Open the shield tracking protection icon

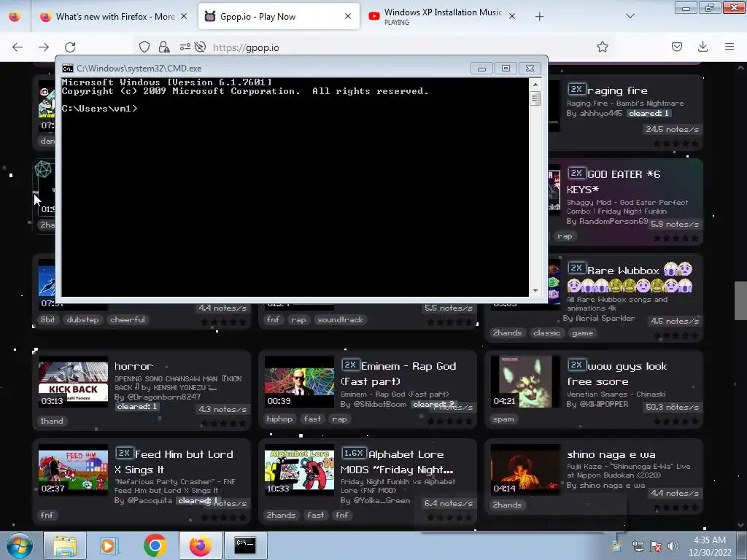(144, 47)
